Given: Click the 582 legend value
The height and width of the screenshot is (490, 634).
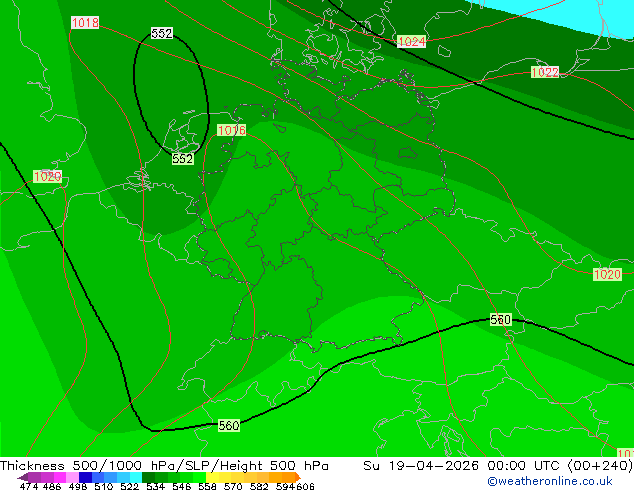Looking at the screenshot, I should (x=259, y=486).
